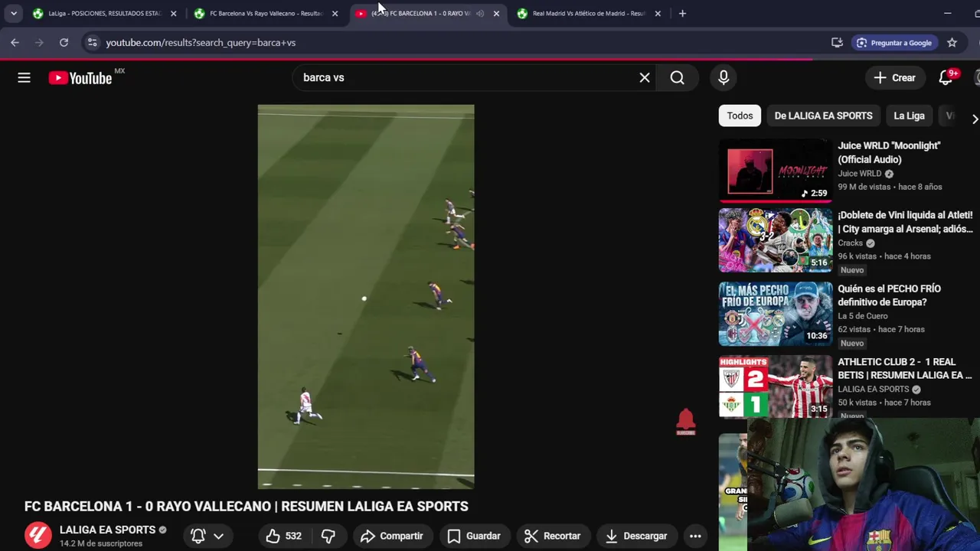Go to the YouTube home logo
Image resolution: width=980 pixels, height=551 pixels.
click(x=80, y=77)
